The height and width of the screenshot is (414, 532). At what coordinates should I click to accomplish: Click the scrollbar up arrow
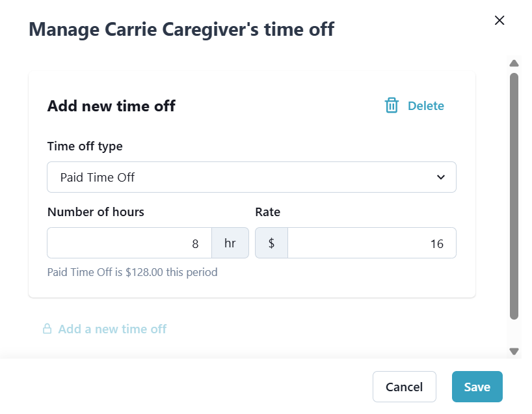coord(514,64)
